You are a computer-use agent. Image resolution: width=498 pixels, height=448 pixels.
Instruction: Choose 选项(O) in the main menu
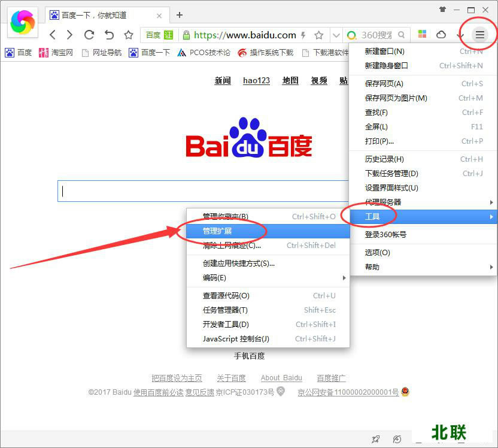coord(378,253)
